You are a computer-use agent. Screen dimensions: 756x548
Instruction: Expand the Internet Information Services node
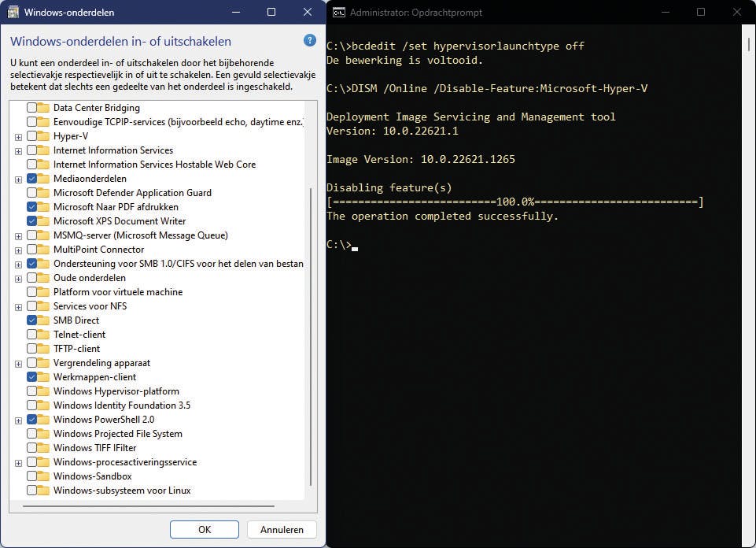click(x=18, y=150)
